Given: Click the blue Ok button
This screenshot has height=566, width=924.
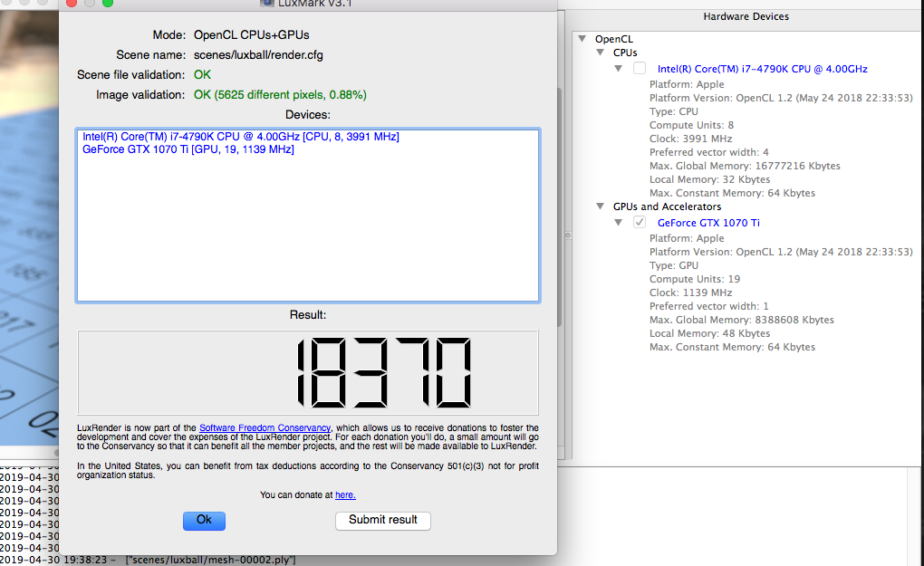Looking at the screenshot, I should (x=204, y=520).
